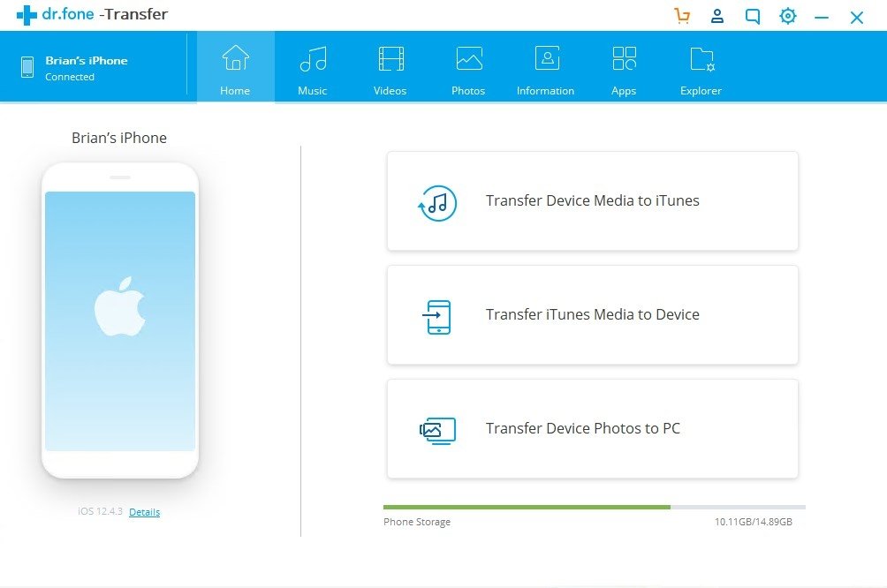Screen dimensions: 887x588
Task: Switch to the Home tab
Action: click(x=235, y=68)
